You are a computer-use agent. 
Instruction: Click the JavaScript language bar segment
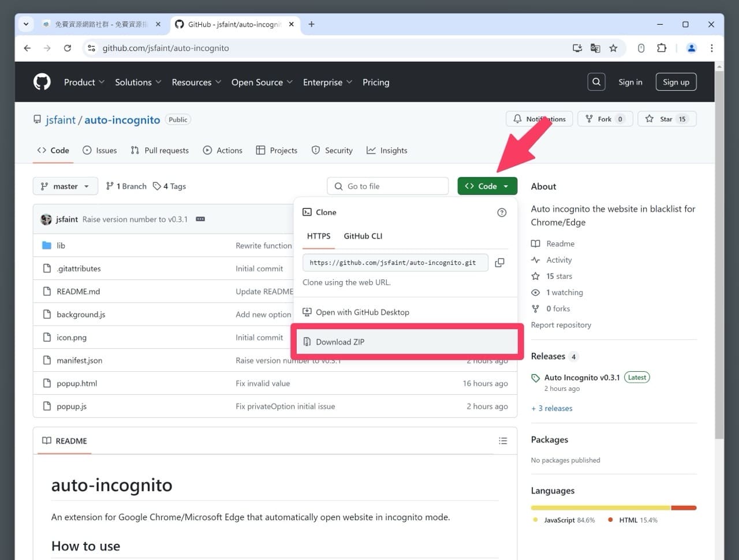pos(601,508)
